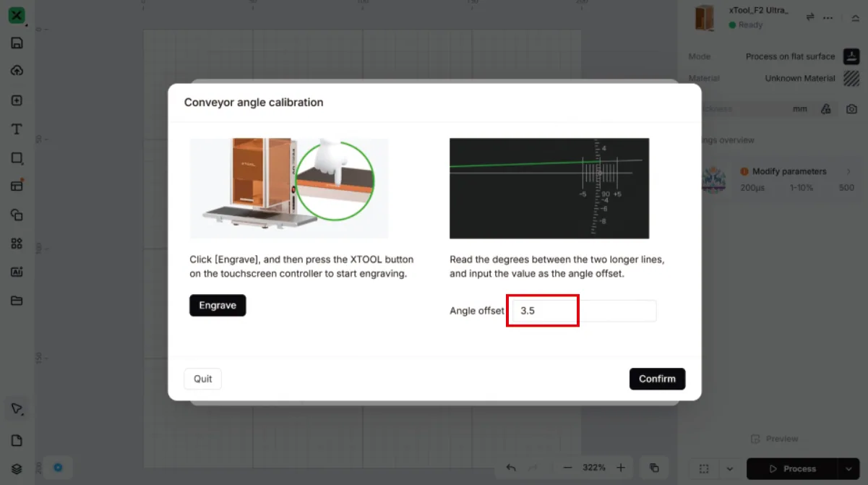
Task: Click the cloud upload icon
Action: pos(17,71)
